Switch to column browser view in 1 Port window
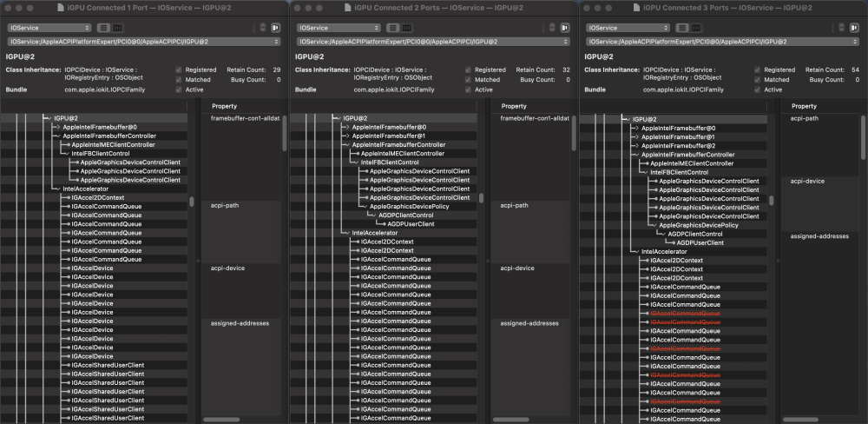Viewport: 868px width, 424px height. pyautogui.click(x=117, y=28)
